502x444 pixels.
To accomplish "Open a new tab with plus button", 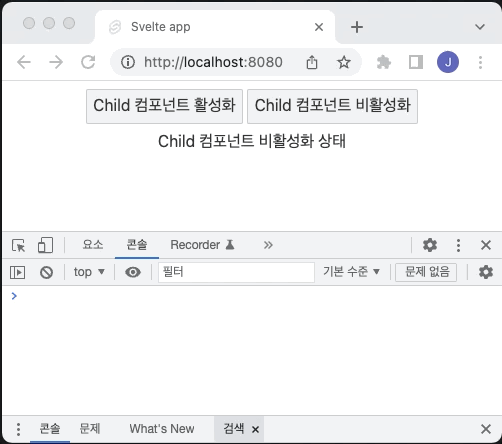I will pos(357,27).
